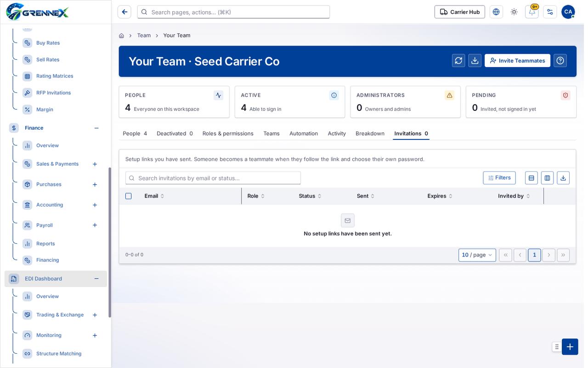Open the 10 / page dropdown
Image resolution: width=588 pixels, height=368 pixels.
477,255
